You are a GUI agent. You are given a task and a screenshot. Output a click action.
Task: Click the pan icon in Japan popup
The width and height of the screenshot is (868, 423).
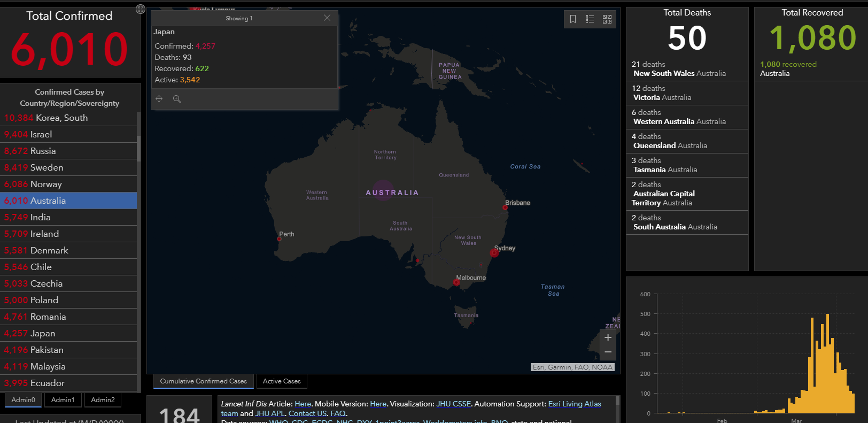pyautogui.click(x=159, y=99)
